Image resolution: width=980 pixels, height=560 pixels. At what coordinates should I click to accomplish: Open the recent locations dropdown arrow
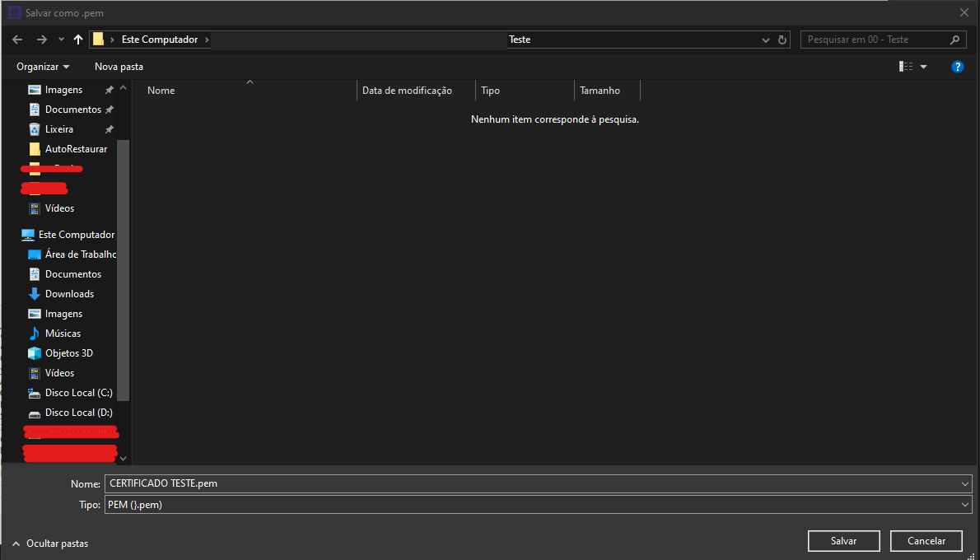click(61, 40)
